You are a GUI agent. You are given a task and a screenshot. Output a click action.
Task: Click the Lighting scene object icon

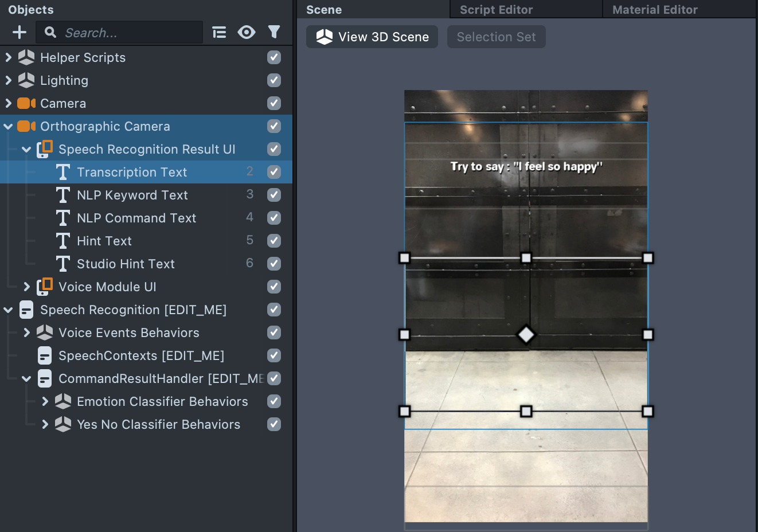point(26,80)
